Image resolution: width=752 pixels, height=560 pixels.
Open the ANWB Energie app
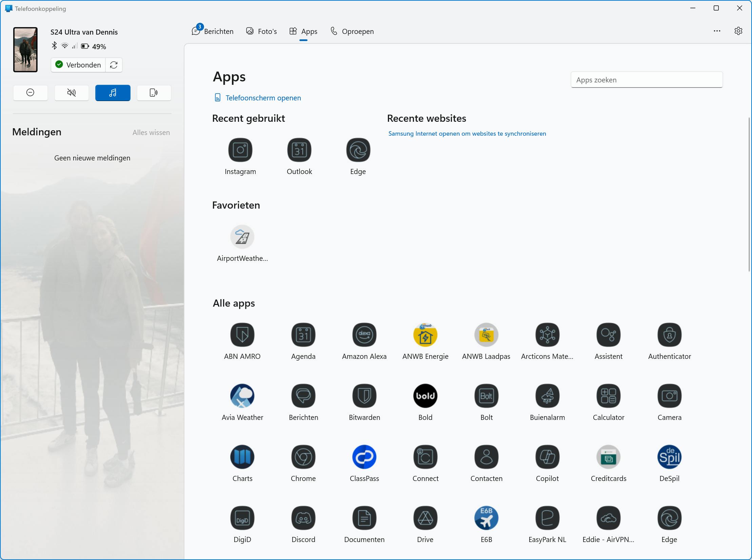(x=425, y=335)
